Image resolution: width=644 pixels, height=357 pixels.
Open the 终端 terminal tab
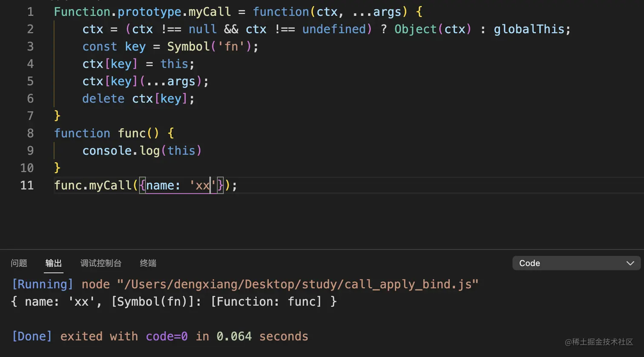[148, 263]
